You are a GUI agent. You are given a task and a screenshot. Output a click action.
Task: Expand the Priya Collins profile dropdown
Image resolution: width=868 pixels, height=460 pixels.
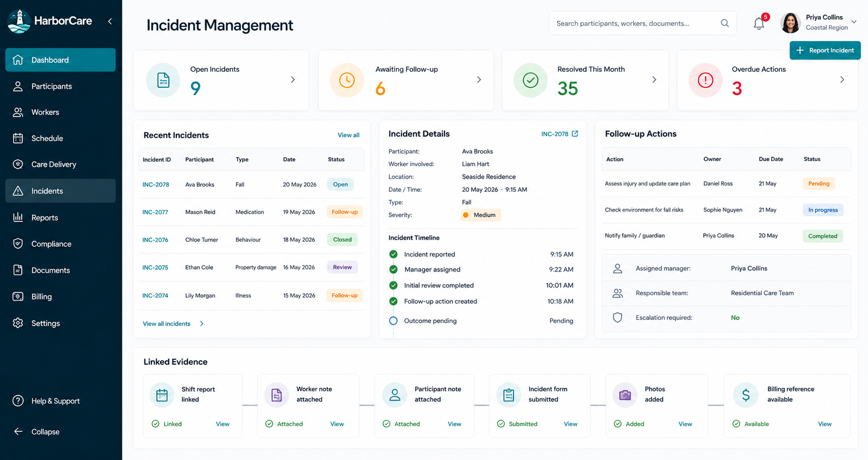click(x=854, y=22)
